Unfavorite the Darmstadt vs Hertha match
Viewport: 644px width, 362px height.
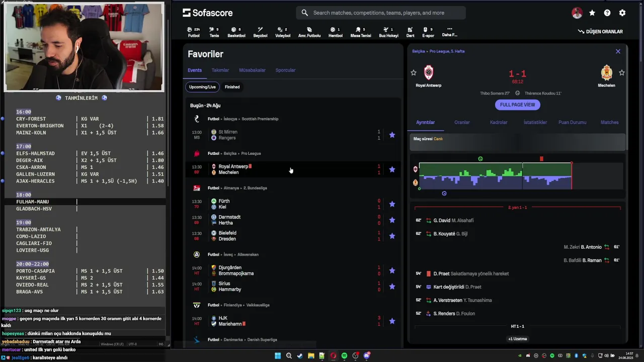392,220
